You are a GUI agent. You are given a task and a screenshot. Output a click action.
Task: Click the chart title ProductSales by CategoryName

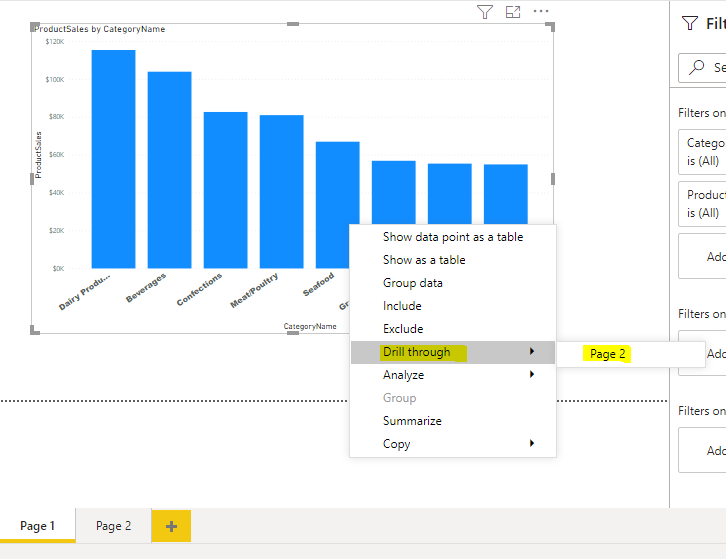click(100, 29)
